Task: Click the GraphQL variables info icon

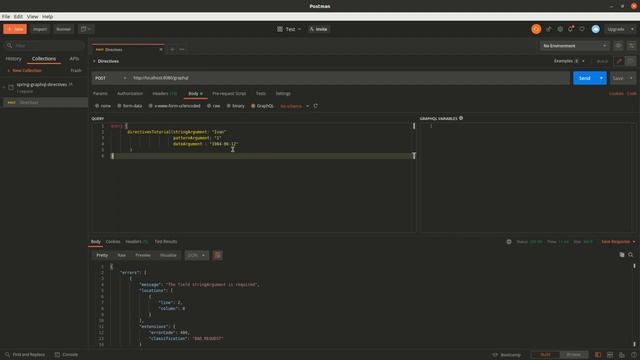Action: pyautogui.click(x=461, y=118)
